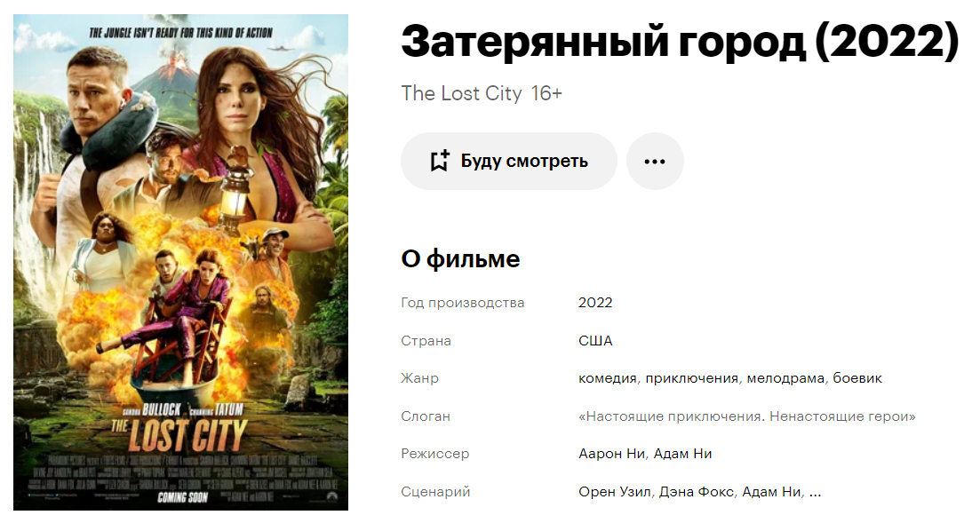Viewport: 980px width, 523px height.
Task: Open the приключения genre link
Action: 691,378
